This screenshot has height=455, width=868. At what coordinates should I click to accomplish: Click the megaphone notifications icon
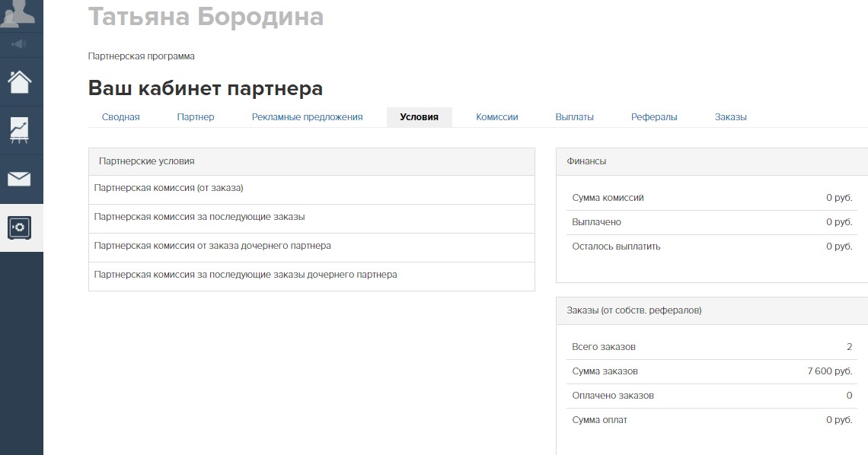pos(19,44)
